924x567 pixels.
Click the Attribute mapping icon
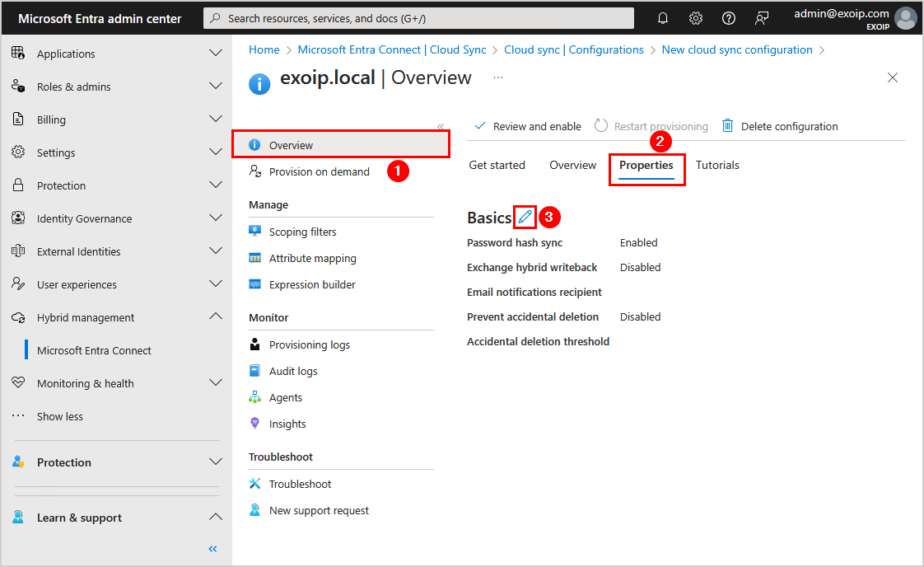pyautogui.click(x=254, y=258)
